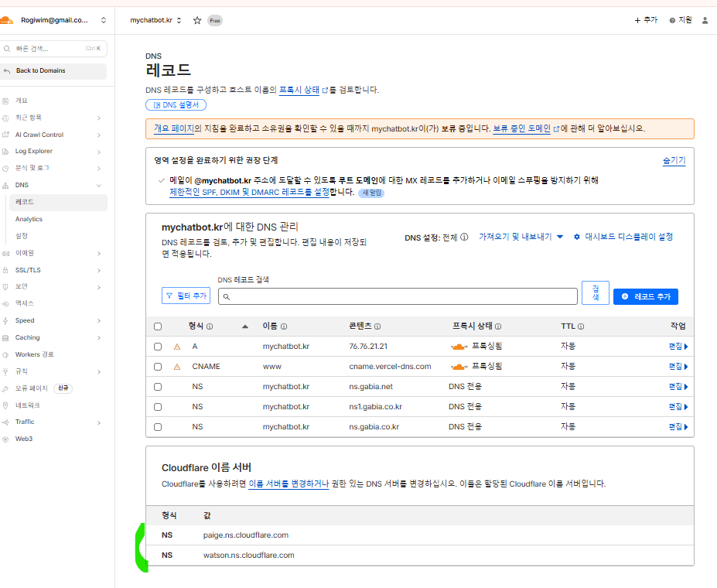Viewport: 717px width, 588px height.
Task: Open the DNS 설명서 link
Action: click(176, 105)
